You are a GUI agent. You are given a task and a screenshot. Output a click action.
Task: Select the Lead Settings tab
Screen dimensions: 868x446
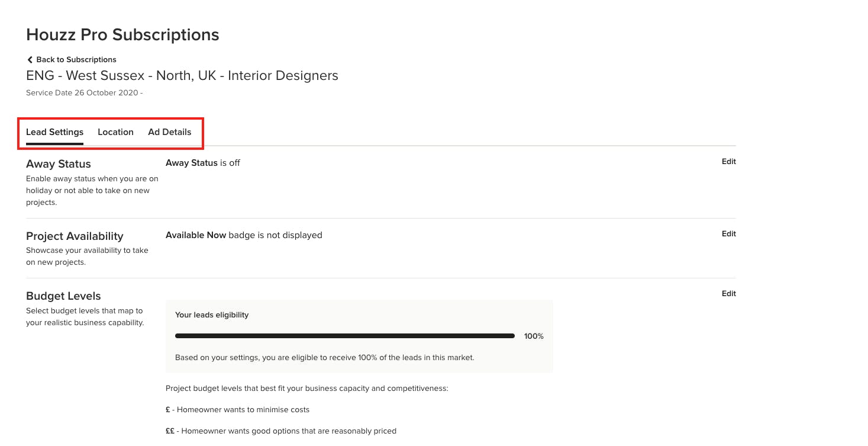[x=54, y=132]
